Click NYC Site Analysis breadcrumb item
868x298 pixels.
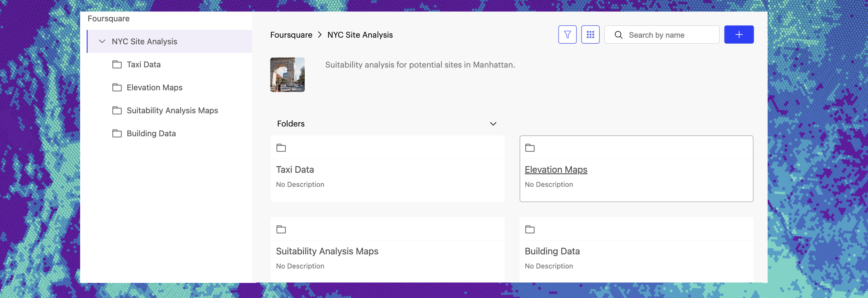pos(360,35)
